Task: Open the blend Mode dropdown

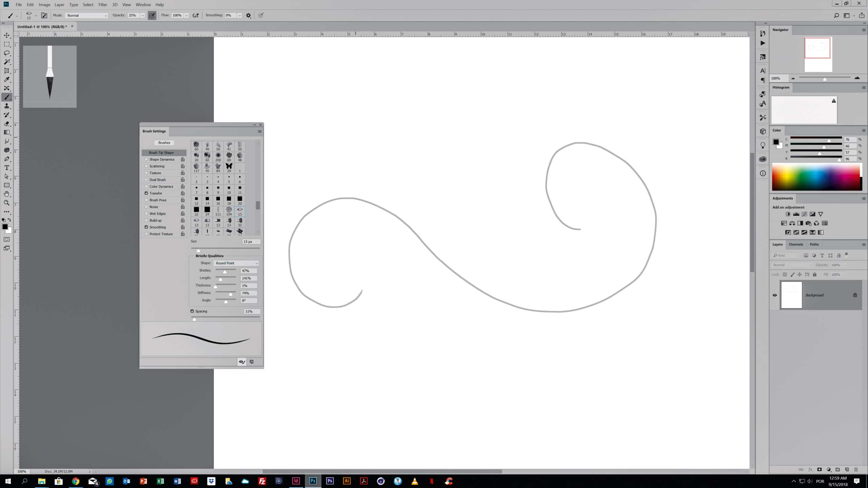Action: click(86, 16)
